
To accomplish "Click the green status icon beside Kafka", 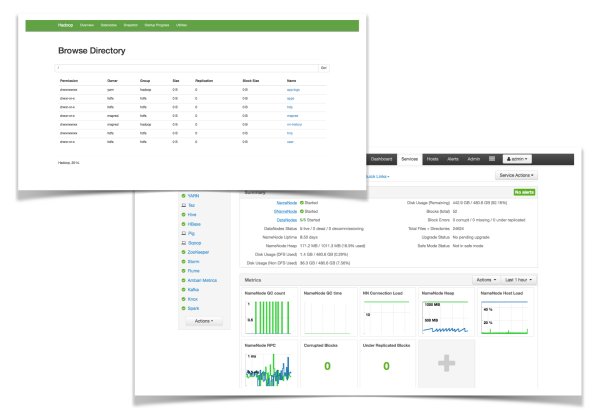I will pyautogui.click(x=183, y=290).
